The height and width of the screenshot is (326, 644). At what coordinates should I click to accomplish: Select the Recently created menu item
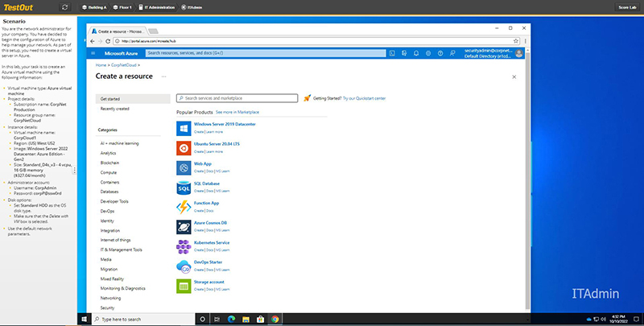click(x=114, y=109)
